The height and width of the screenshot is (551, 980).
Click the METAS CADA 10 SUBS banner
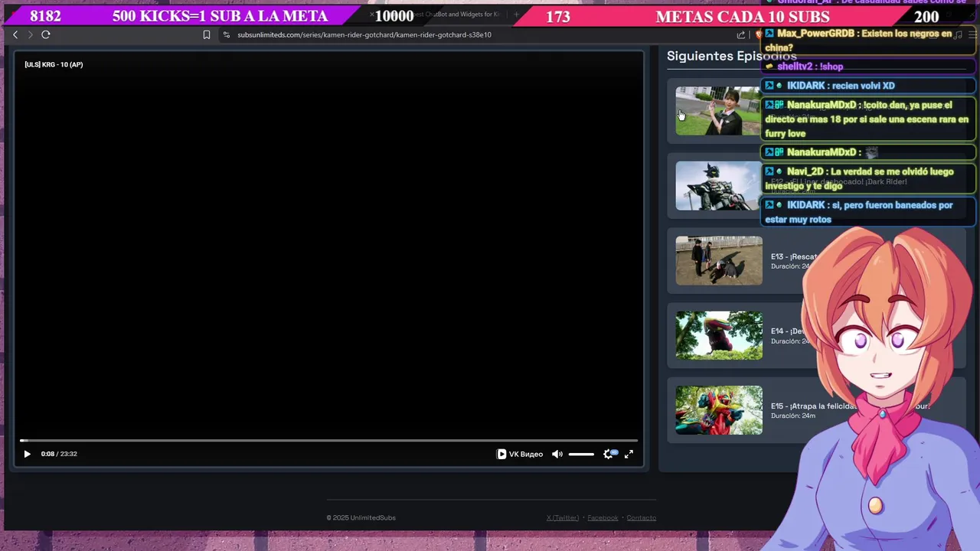point(743,17)
